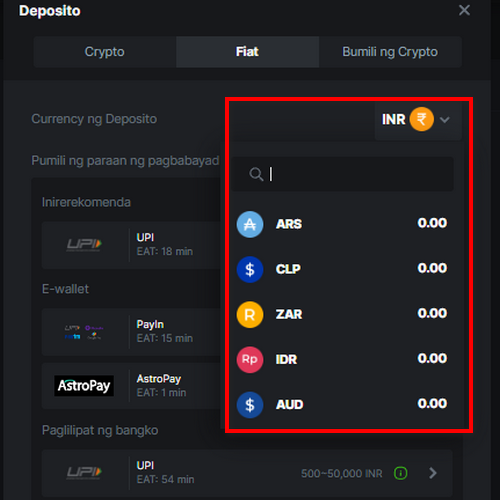Click the yellow ZAR rand icon
Viewport: 500px width, 500px height.
tap(250, 314)
